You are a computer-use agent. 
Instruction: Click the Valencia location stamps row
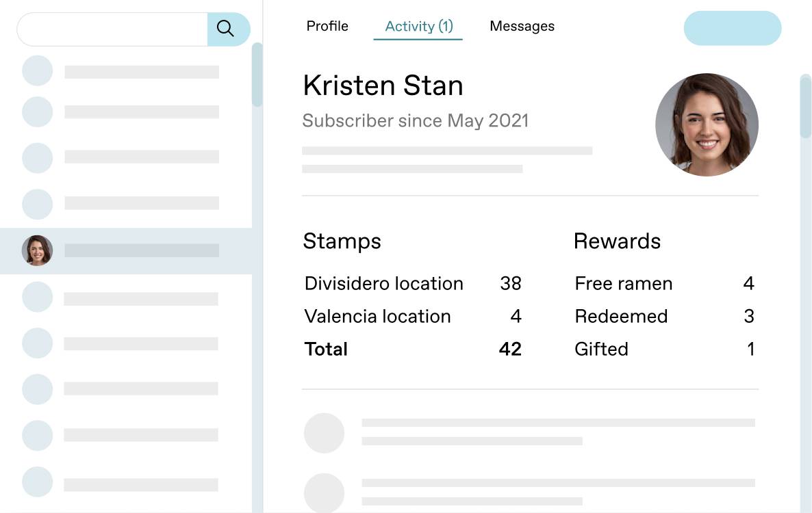pos(413,316)
